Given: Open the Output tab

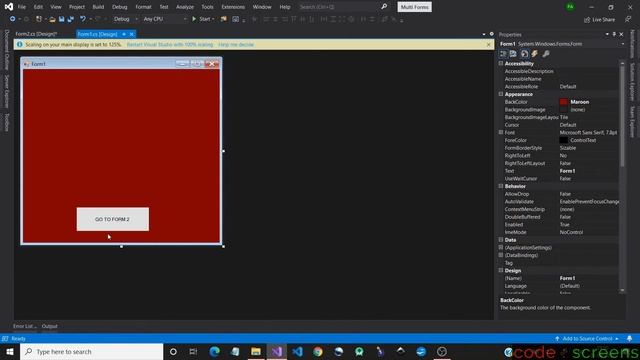Looking at the screenshot, I should tap(49, 326).
